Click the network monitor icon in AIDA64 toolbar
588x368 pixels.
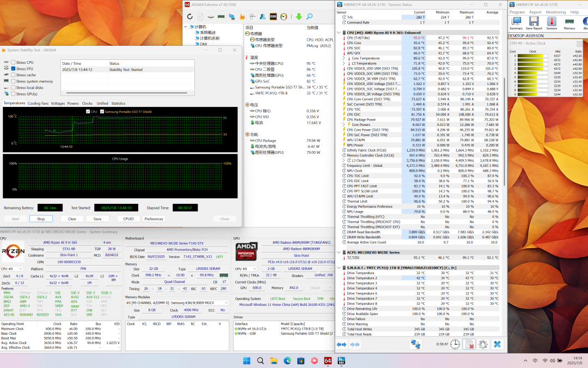[x=232, y=16]
